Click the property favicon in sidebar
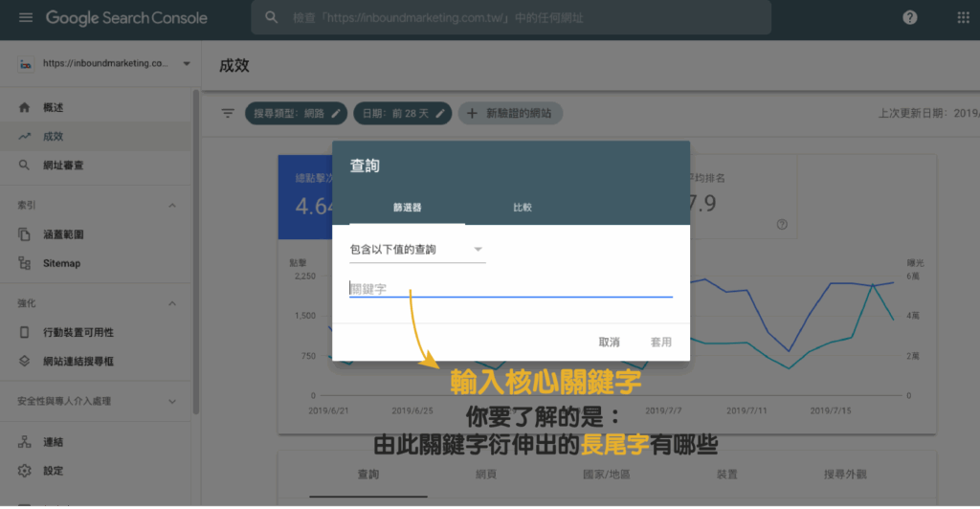The height and width of the screenshot is (509, 980). [x=26, y=64]
